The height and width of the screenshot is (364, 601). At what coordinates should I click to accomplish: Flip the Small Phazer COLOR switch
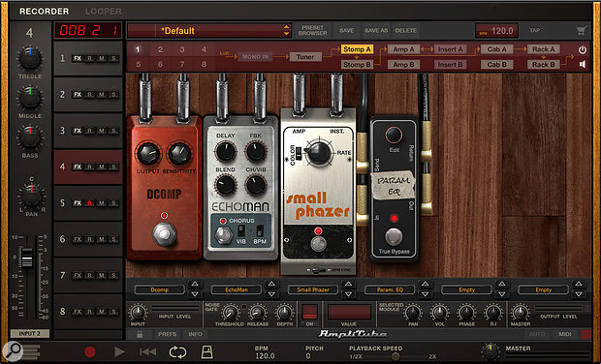tap(300, 155)
